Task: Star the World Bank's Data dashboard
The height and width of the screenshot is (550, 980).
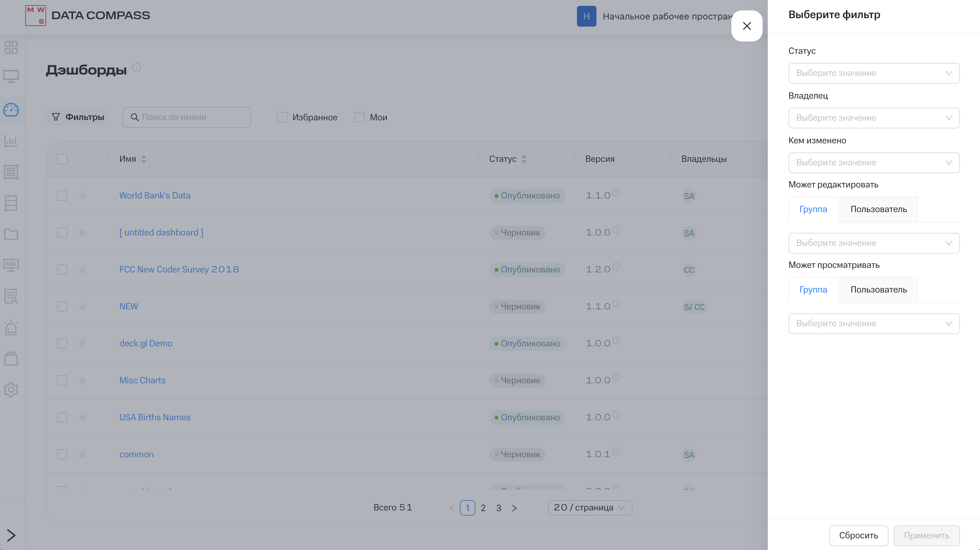Action: [82, 195]
